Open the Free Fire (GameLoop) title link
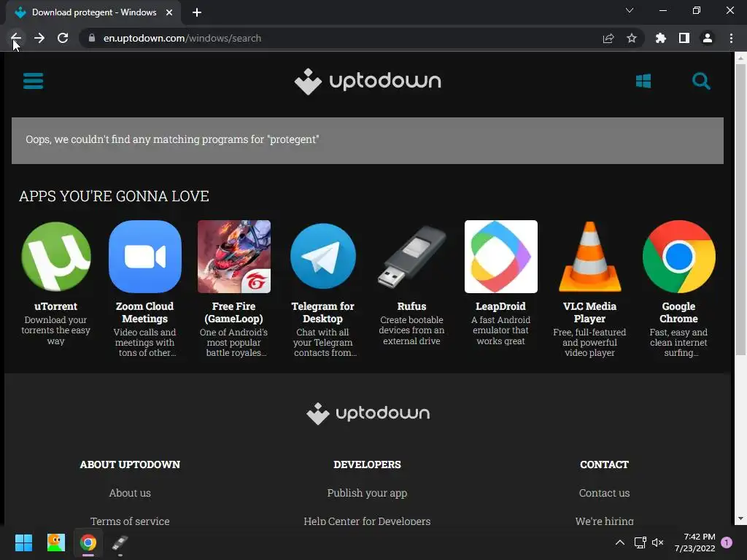Image resolution: width=747 pixels, height=560 pixels. (234, 312)
